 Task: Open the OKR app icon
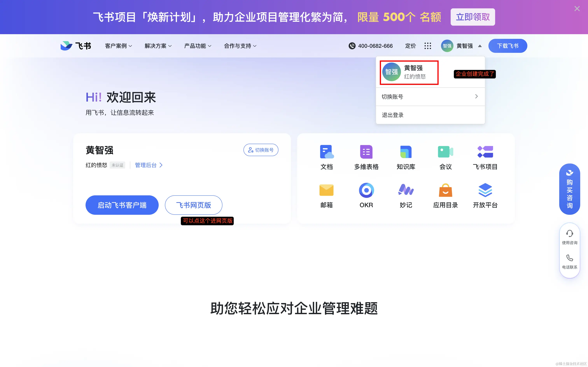(366, 190)
